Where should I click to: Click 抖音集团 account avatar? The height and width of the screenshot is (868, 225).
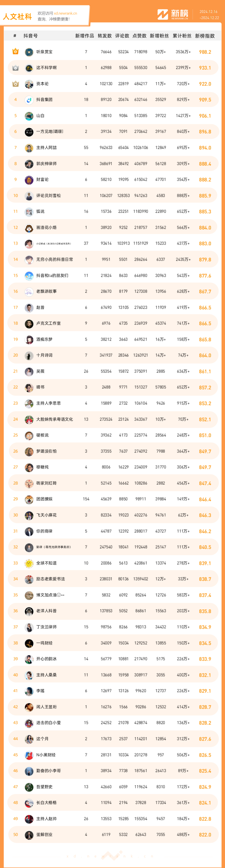(x=29, y=100)
